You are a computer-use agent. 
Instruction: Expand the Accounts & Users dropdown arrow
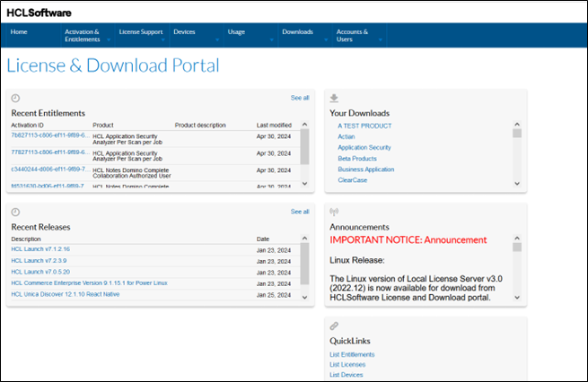pyautogui.click(x=381, y=40)
